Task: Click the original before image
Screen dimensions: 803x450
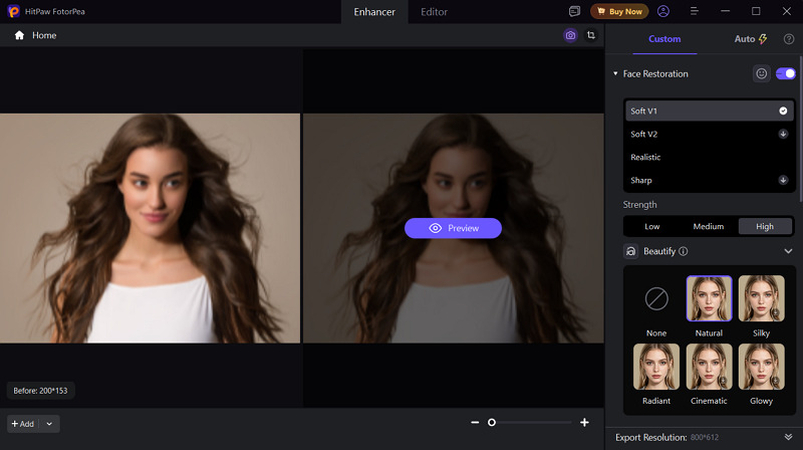Action: (x=150, y=228)
